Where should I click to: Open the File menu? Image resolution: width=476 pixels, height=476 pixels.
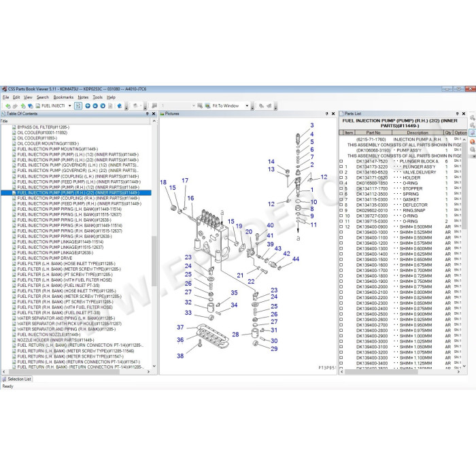pyautogui.click(x=5, y=97)
